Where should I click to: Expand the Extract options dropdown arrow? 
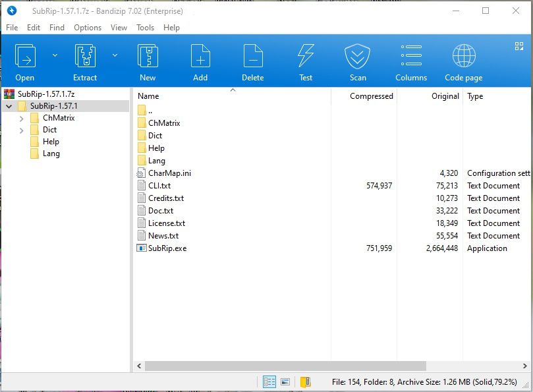[115, 55]
